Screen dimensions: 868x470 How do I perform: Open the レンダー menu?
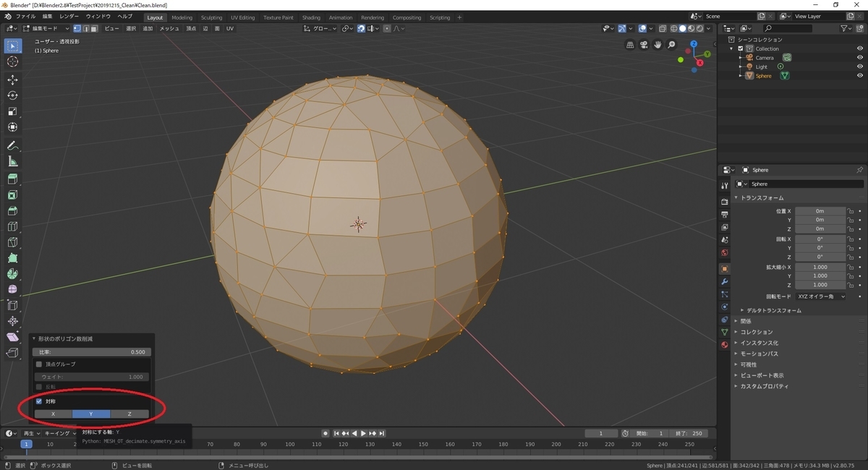(69, 16)
